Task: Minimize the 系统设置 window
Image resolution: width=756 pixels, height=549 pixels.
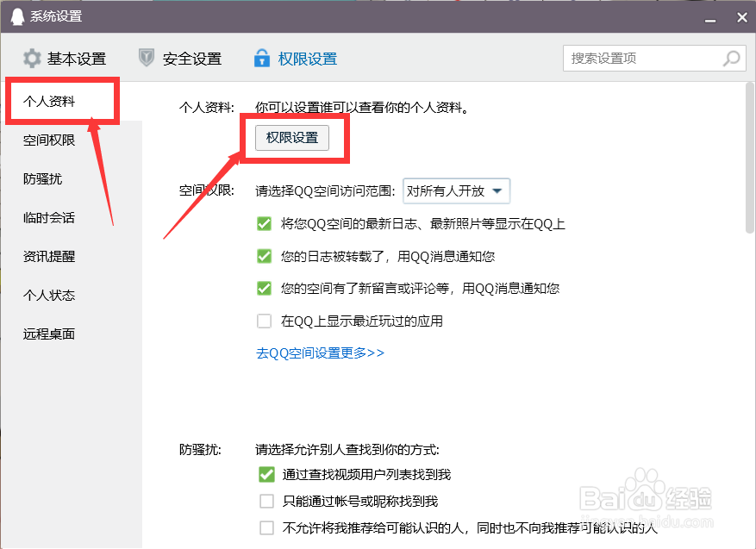Action: coord(709,19)
